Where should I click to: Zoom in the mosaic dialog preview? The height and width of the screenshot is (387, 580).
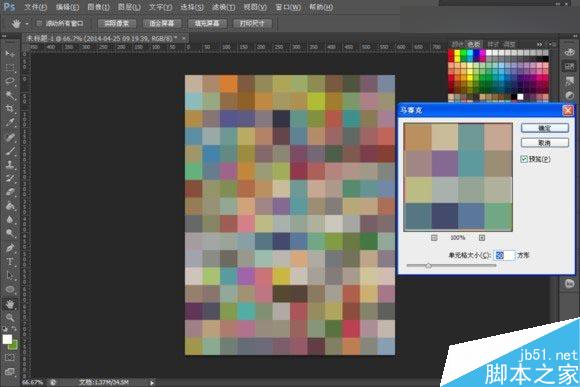click(482, 238)
